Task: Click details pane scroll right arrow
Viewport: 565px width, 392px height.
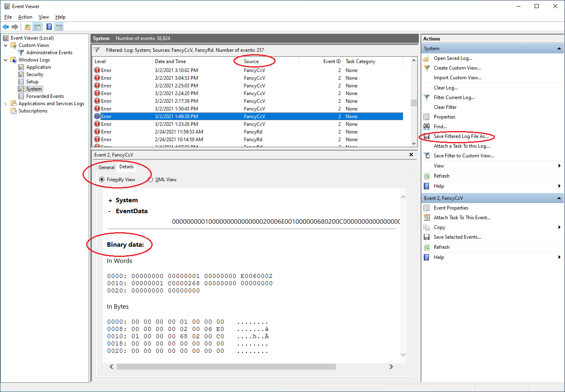Action: click(391, 367)
